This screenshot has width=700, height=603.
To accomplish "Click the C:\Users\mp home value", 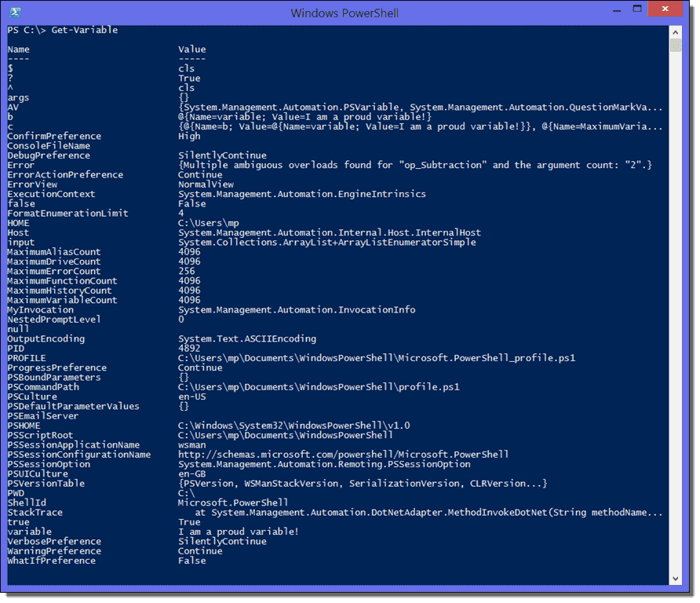I will tap(209, 223).
